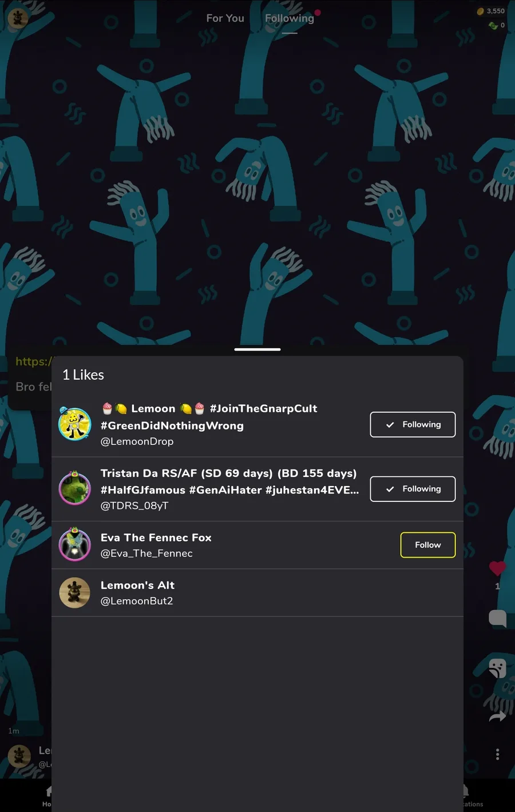Viewport: 515px width, 812px height.
Task: Open profile avatar in top-left corner
Action: pyautogui.click(x=18, y=18)
